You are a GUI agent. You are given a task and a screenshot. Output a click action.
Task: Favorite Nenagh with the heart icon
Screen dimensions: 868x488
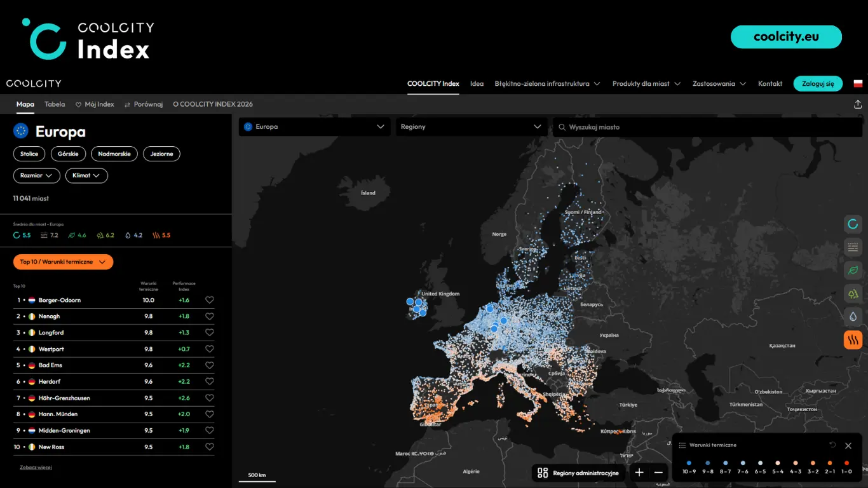click(209, 316)
